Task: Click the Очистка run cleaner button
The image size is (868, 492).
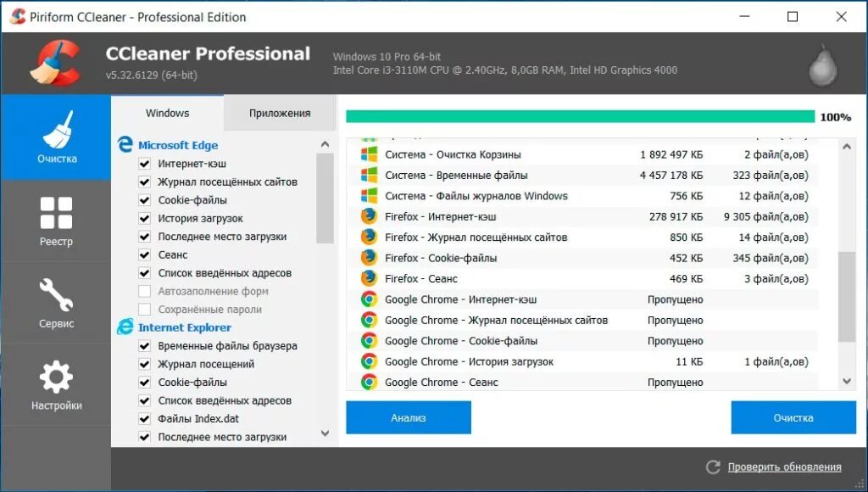Action: click(x=793, y=417)
